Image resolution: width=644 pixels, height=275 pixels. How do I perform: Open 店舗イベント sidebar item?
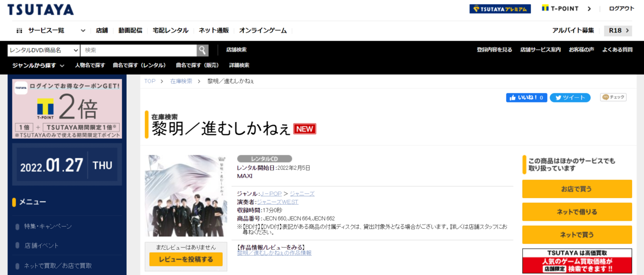[41, 245]
